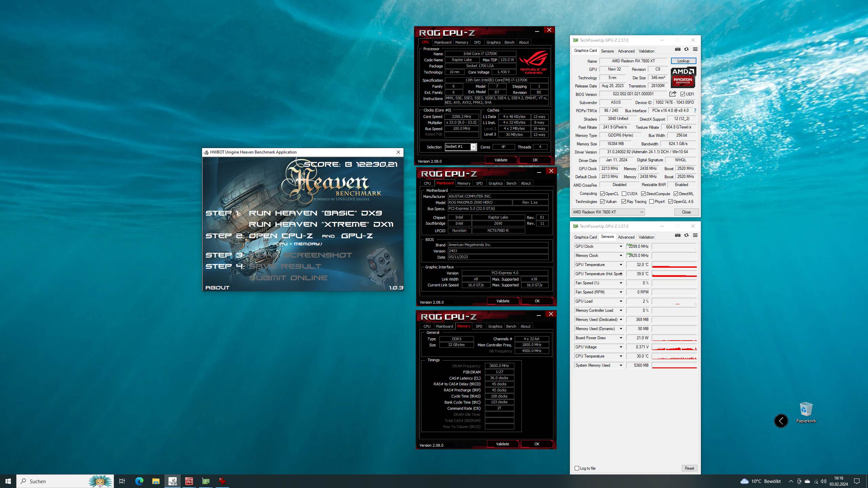Screen dimensions: 868x488
Task: Open Validation tab in GPU-Z Sensors window
Action: (x=646, y=237)
